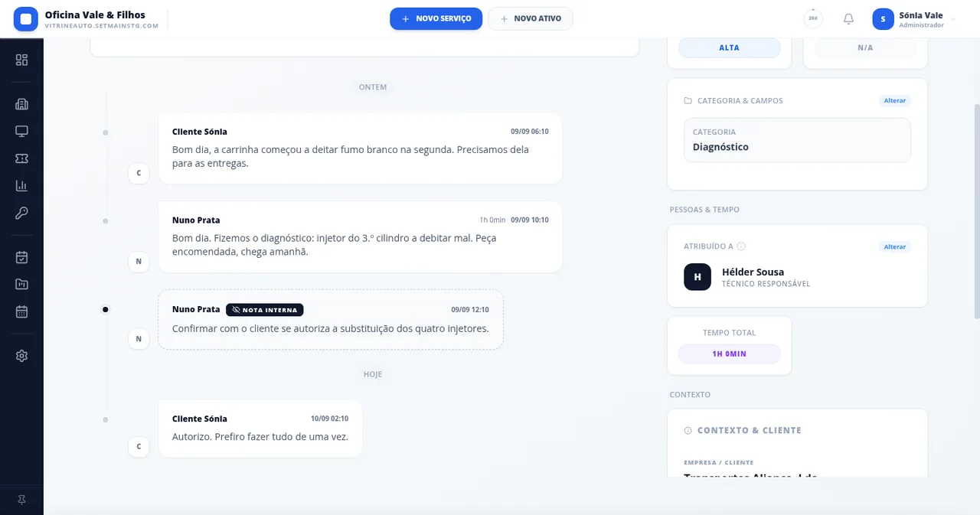The width and height of the screenshot is (980, 515).
Task: Click the page vertical scrollbar
Action: [976, 212]
